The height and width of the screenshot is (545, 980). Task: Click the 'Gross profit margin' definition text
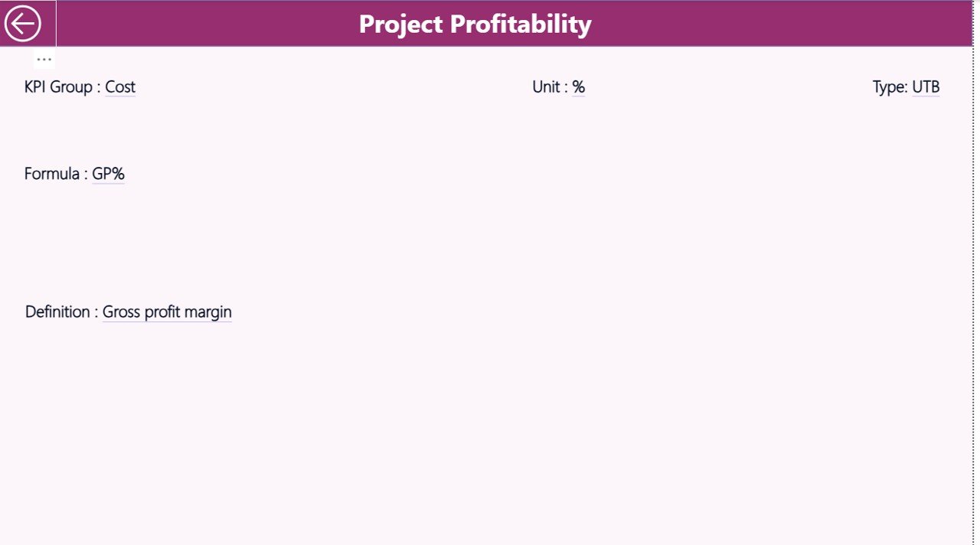click(x=166, y=312)
